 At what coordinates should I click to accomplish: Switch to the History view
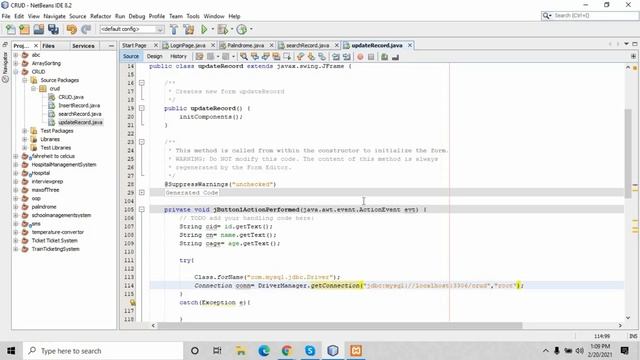pos(178,56)
